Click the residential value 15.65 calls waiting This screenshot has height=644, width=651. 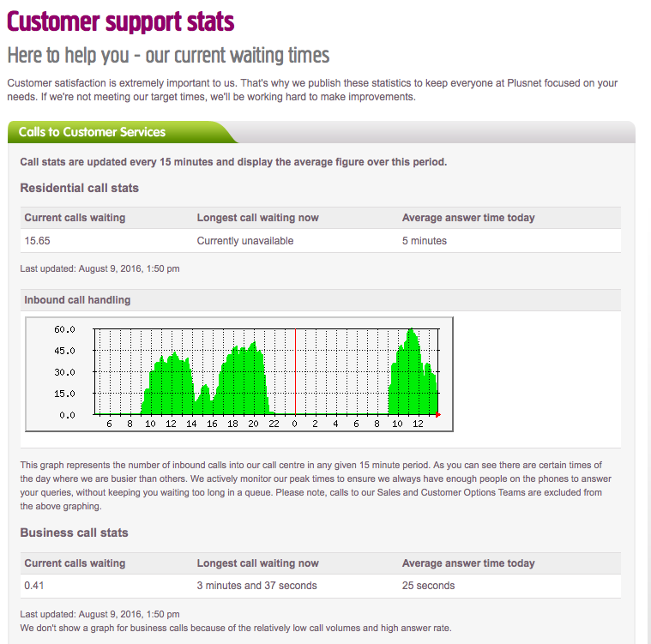pos(37,241)
